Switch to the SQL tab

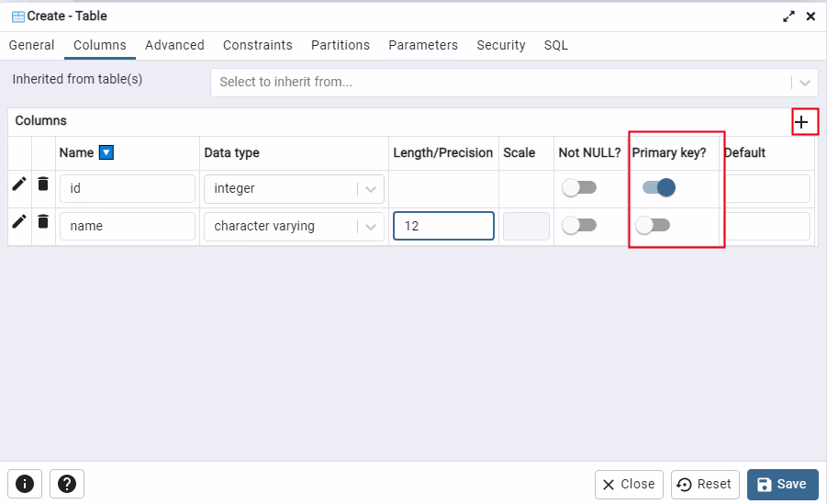[556, 45]
